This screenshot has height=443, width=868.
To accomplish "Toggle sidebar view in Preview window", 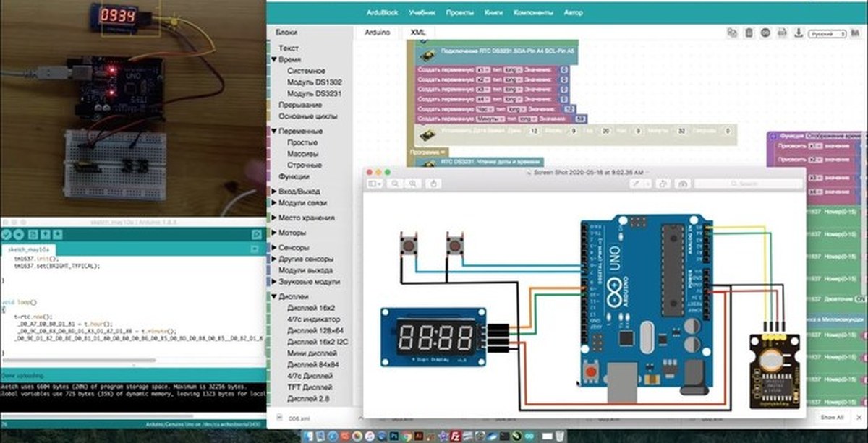I will pyautogui.click(x=375, y=184).
